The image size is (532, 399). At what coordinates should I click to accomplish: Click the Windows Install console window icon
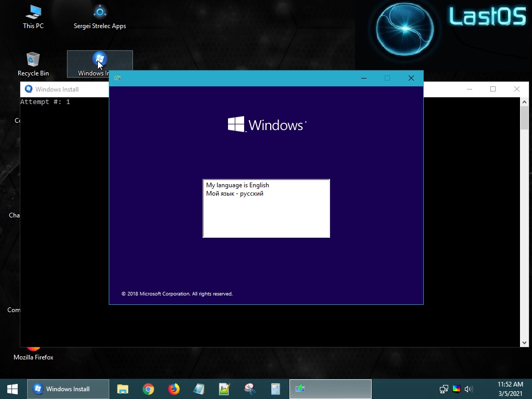(x=29, y=89)
